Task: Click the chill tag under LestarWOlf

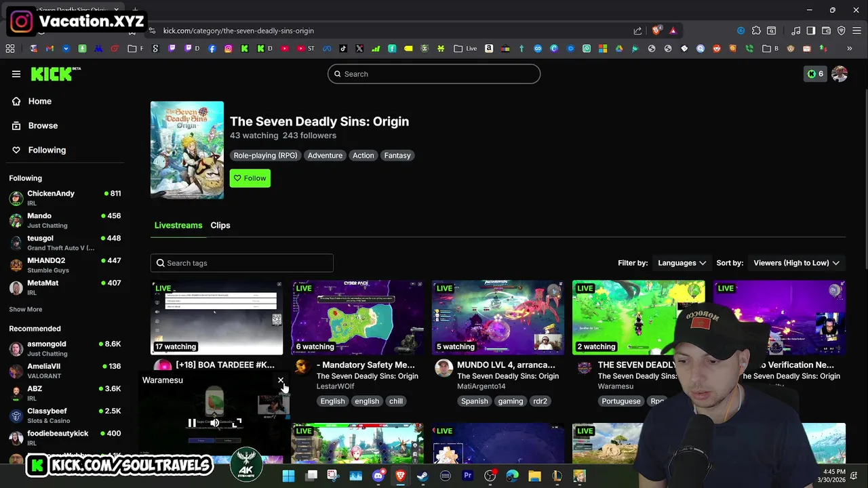Action: point(396,401)
